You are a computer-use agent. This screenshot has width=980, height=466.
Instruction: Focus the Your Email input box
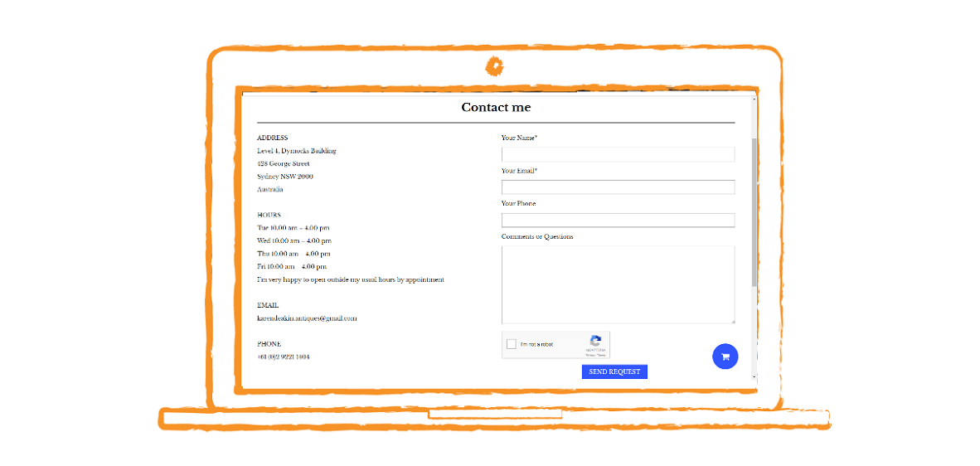618,187
